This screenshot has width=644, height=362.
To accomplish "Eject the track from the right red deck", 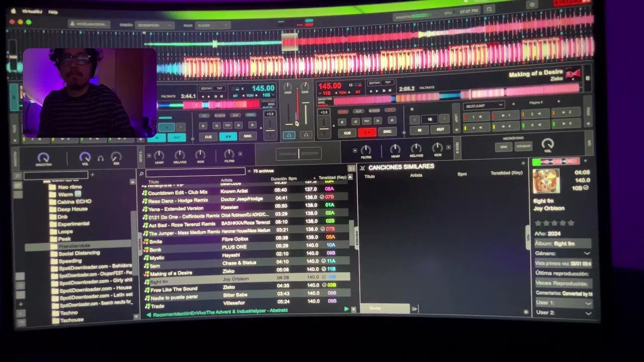I will (391, 121).
